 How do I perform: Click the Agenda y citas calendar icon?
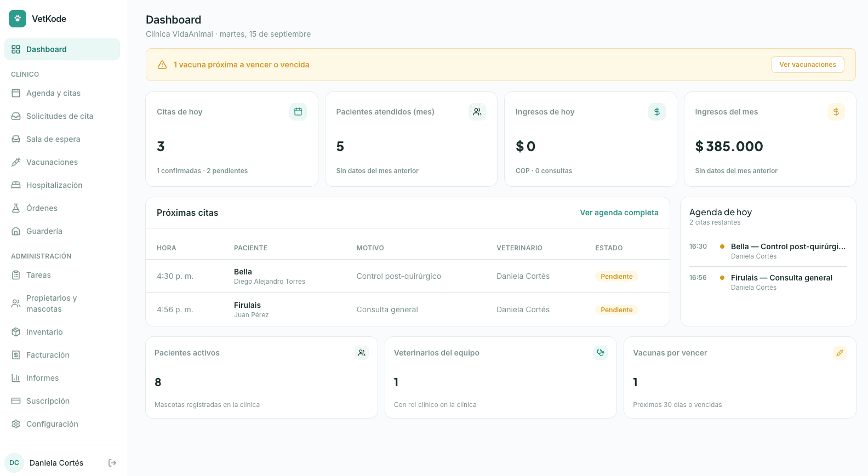click(x=16, y=93)
